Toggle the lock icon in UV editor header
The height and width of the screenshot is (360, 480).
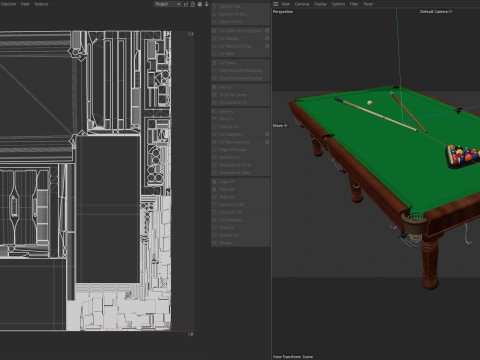coord(193,4)
